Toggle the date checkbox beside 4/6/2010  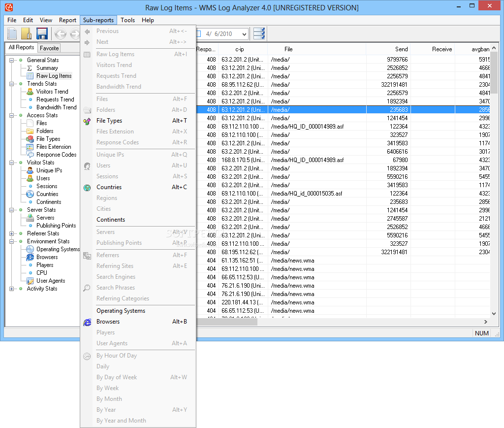point(199,34)
